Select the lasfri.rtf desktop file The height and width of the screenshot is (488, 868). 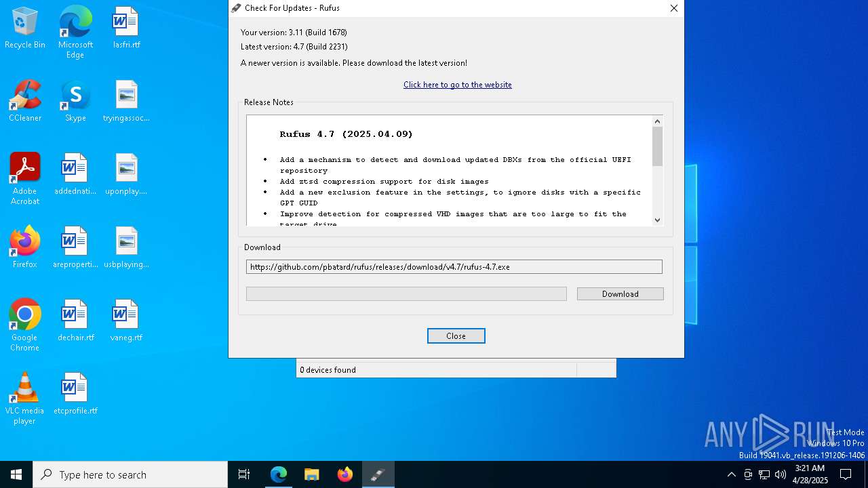point(126,28)
